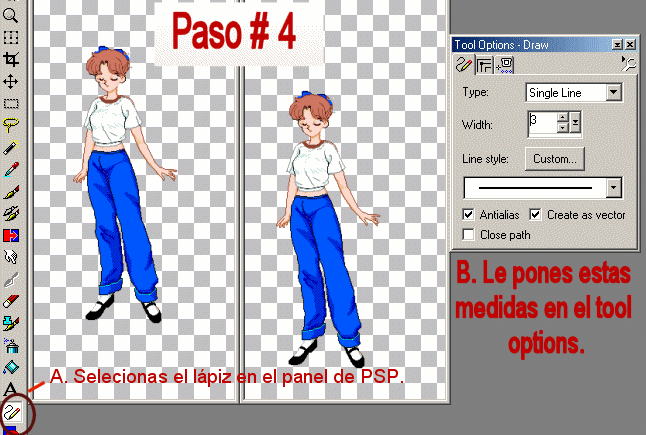Image resolution: width=646 pixels, height=435 pixels.
Task: Select the Crop tool
Action: pyautogui.click(x=11, y=59)
